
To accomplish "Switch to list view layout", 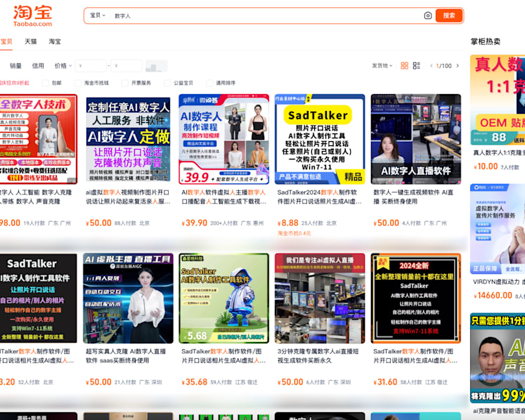I will [x=417, y=65].
